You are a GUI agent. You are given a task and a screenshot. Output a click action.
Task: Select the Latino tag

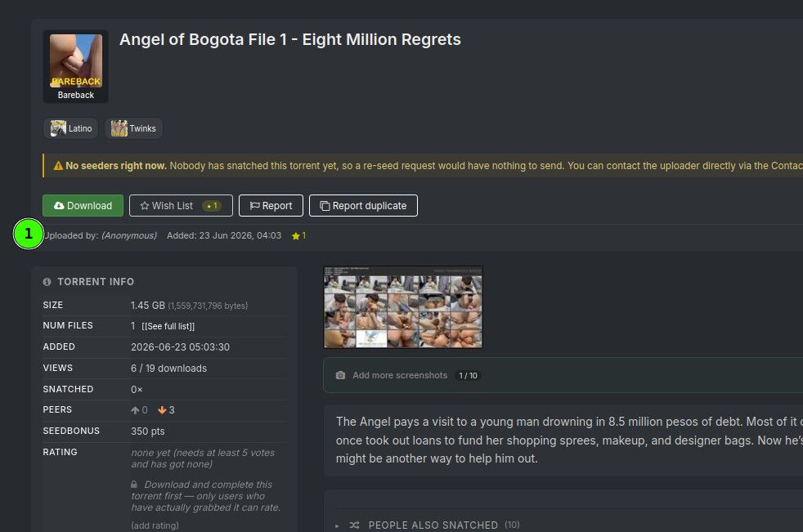(x=70, y=128)
